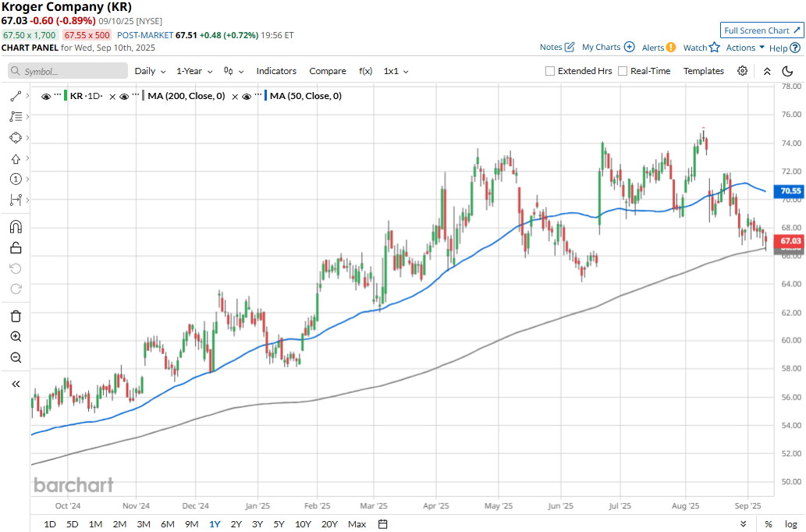Click the green KR series color swatch
The image size is (806, 532).
[66, 96]
